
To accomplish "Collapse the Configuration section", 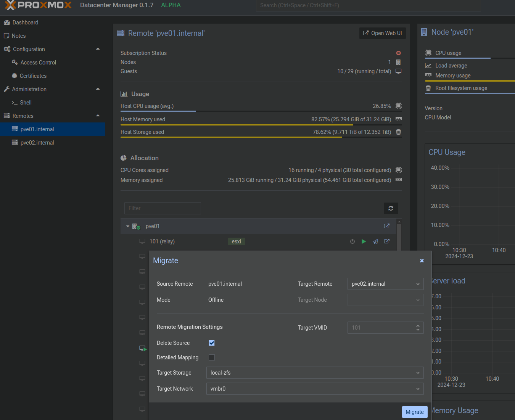I will pos(98,49).
